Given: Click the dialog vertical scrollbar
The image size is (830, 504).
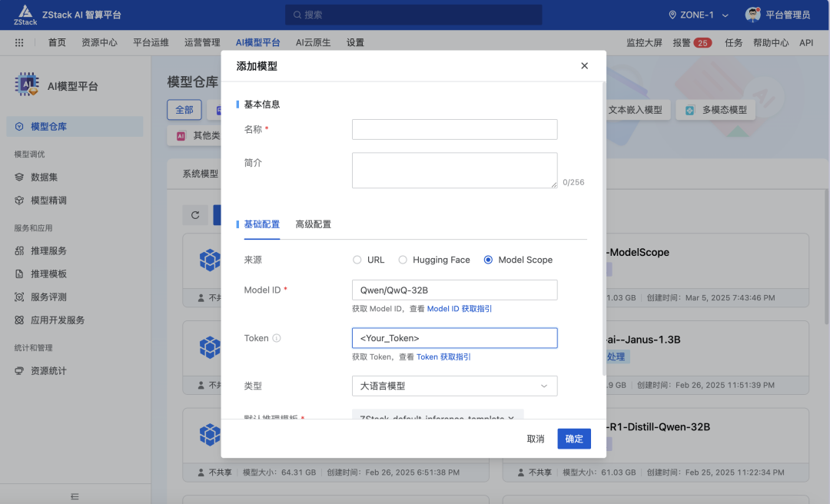Looking at the screenshot, I should [x=604, y=229].
